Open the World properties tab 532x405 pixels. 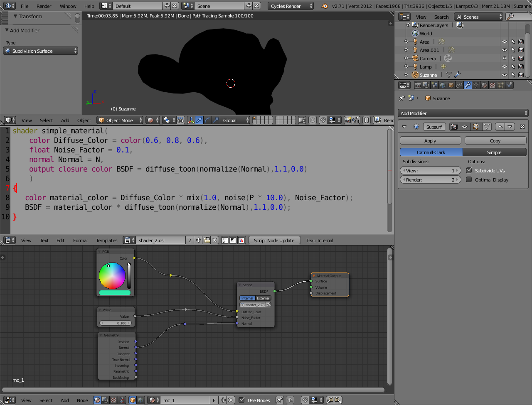(x=443, y=85)
